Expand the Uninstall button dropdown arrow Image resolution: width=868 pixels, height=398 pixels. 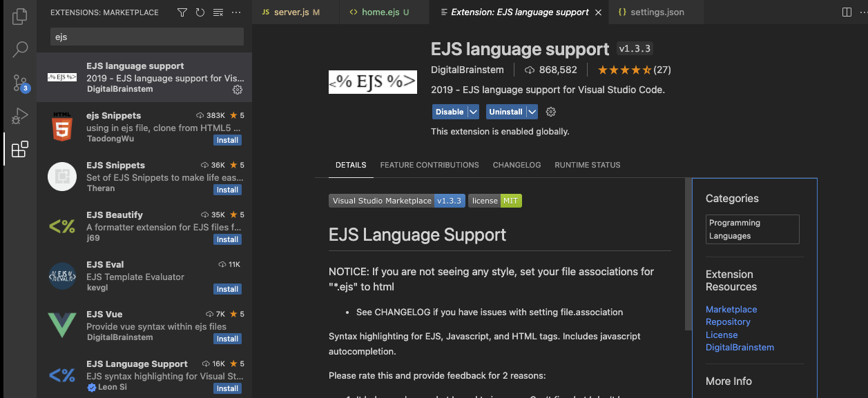532,112
